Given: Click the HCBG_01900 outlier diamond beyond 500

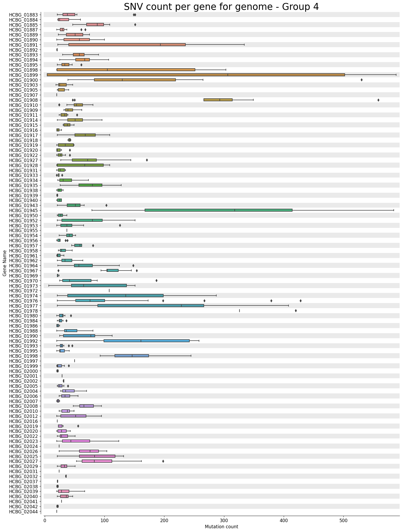Looking at the screenshot, I should click(362, 80).
